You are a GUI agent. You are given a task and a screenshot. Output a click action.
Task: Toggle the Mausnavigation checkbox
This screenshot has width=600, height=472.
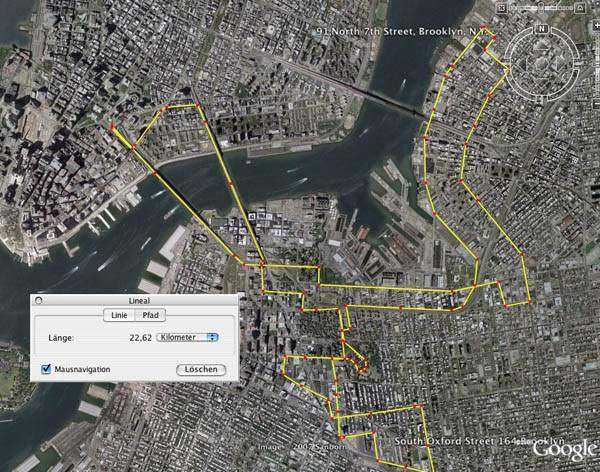tap(46, 369)
